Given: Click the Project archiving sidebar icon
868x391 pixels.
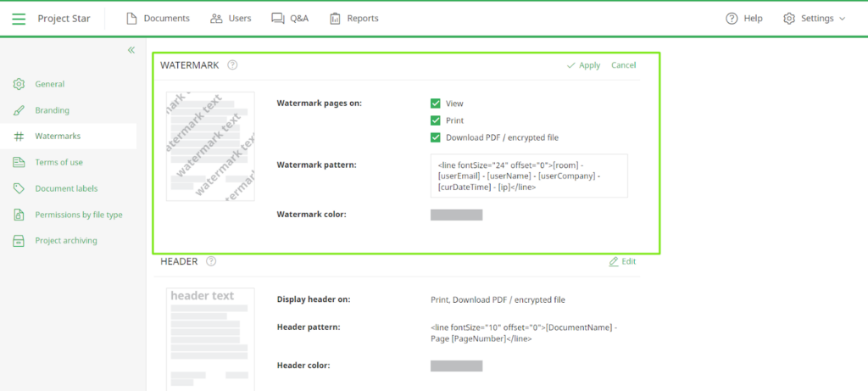Looking at the screenshot, I should 19,241.
